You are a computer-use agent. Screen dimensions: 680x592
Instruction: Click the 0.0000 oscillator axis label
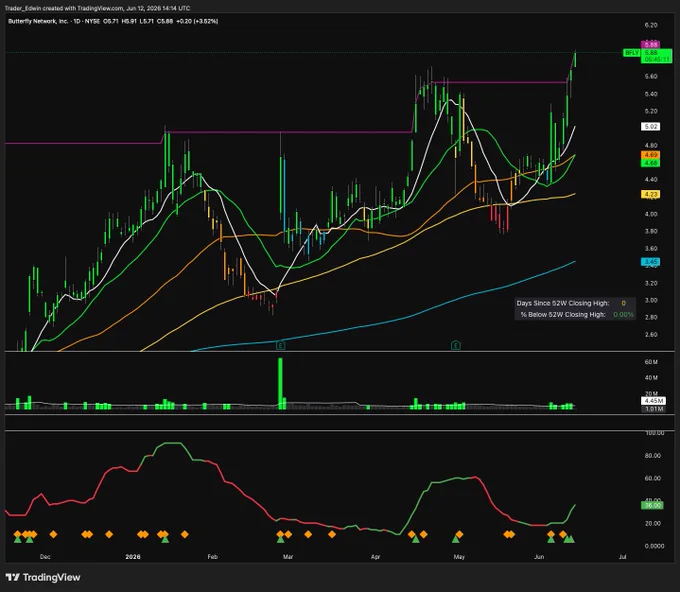(x=654, y=546)
